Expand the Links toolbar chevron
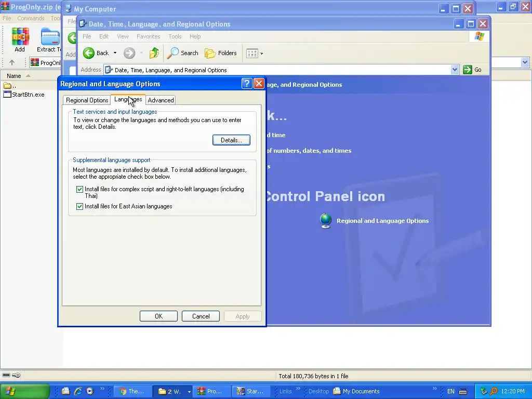The height and width of the screenshot is (399, 532). pos(298,389)
